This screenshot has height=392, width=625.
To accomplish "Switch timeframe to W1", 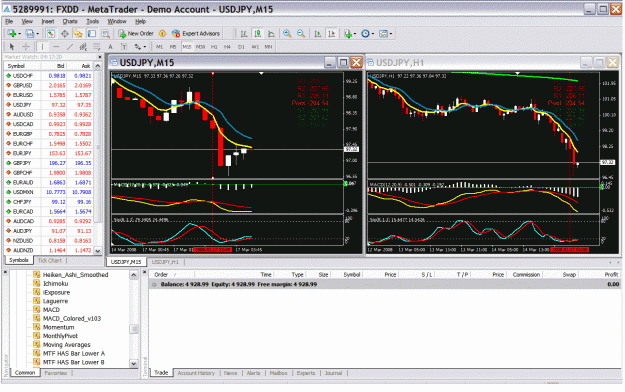I will coord(255,47).
